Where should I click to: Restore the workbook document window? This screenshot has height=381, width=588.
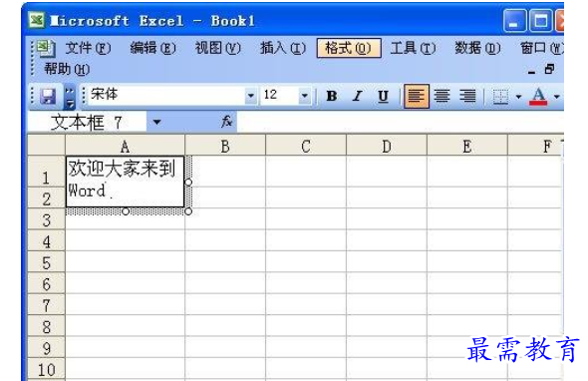(549, 69)
